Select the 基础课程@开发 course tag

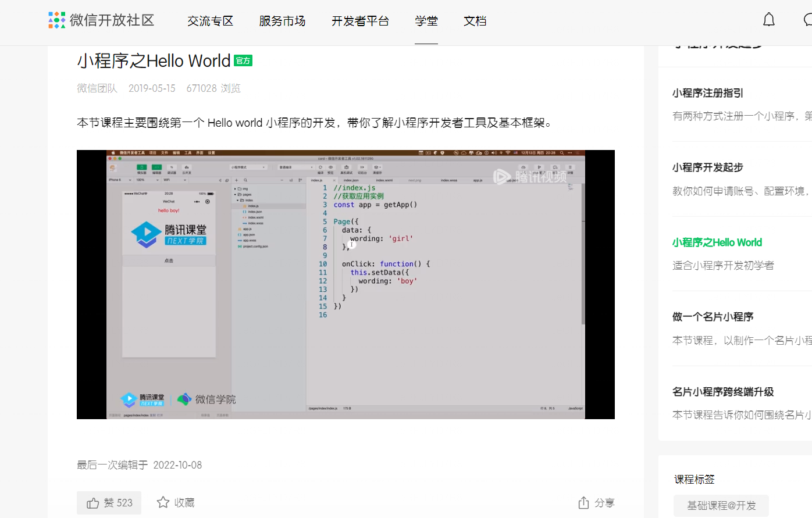(721, 506)
